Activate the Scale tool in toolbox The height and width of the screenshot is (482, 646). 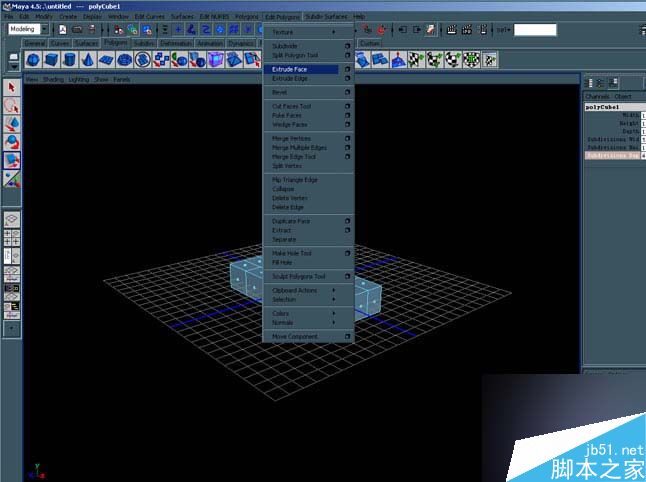coord(12,160)
